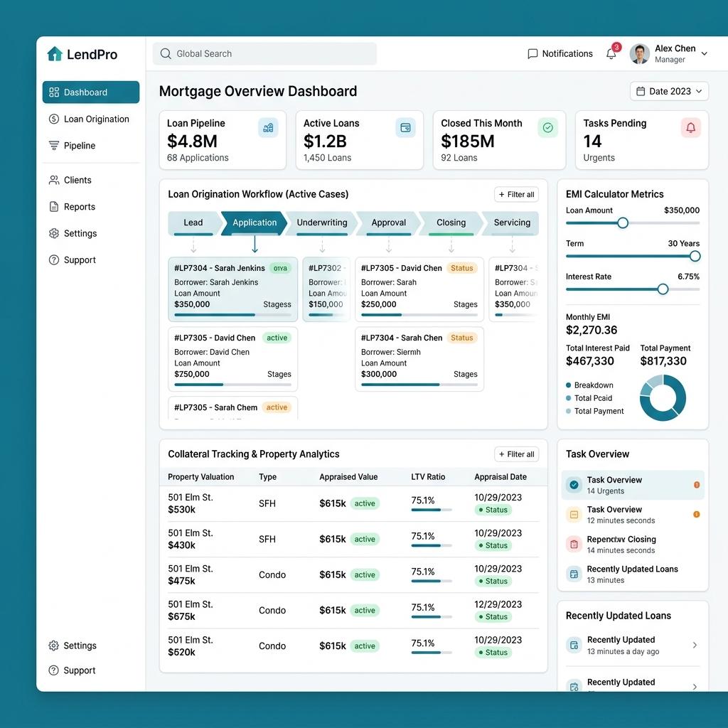Click Alex Chen's avatar photo
The width and height of the screenshot is (728, 728).
(x=639, y=54)
